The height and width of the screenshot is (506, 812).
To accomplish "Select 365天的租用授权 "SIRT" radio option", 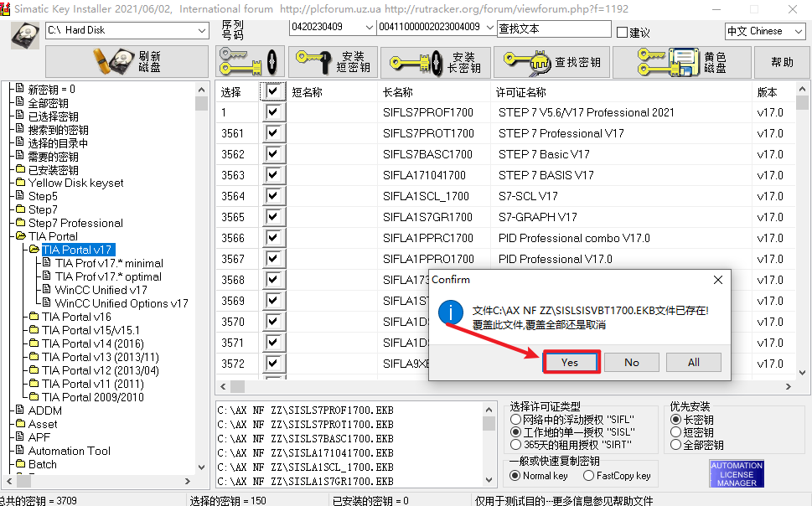I will coord(515,444).
